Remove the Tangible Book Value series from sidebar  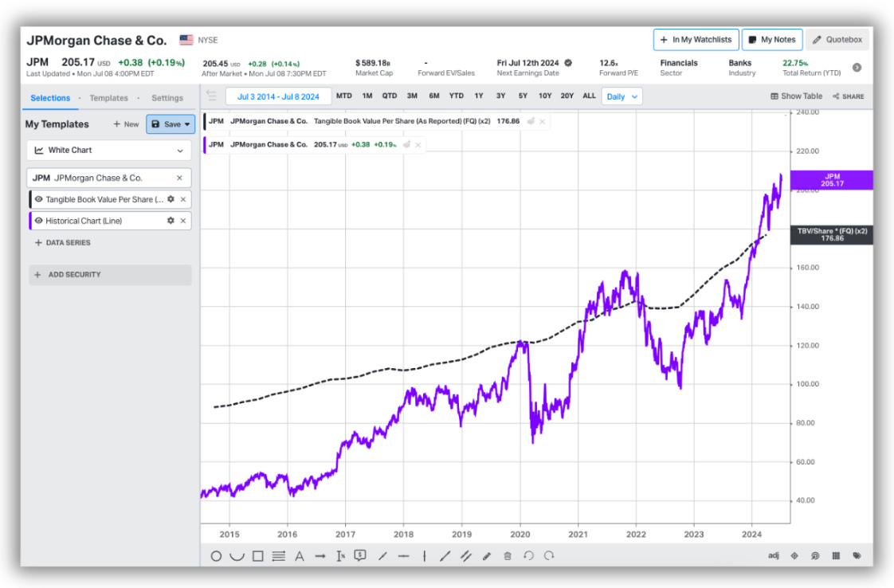click(183, 199)
